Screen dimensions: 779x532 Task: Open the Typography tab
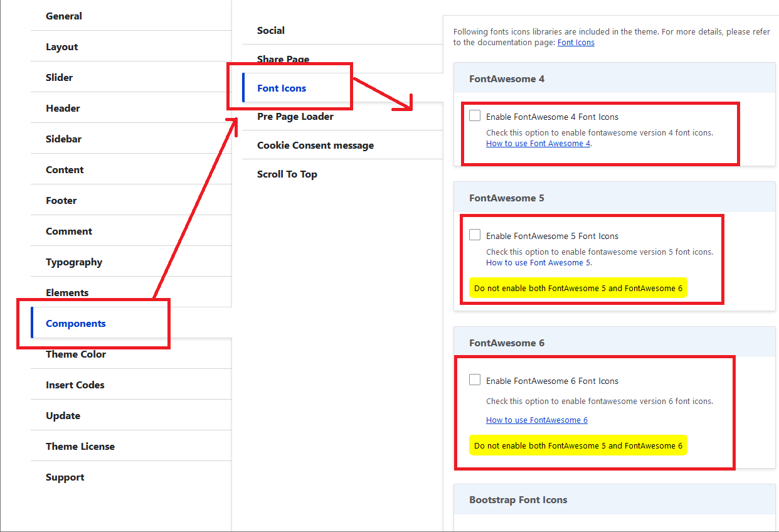coord(74,262)
